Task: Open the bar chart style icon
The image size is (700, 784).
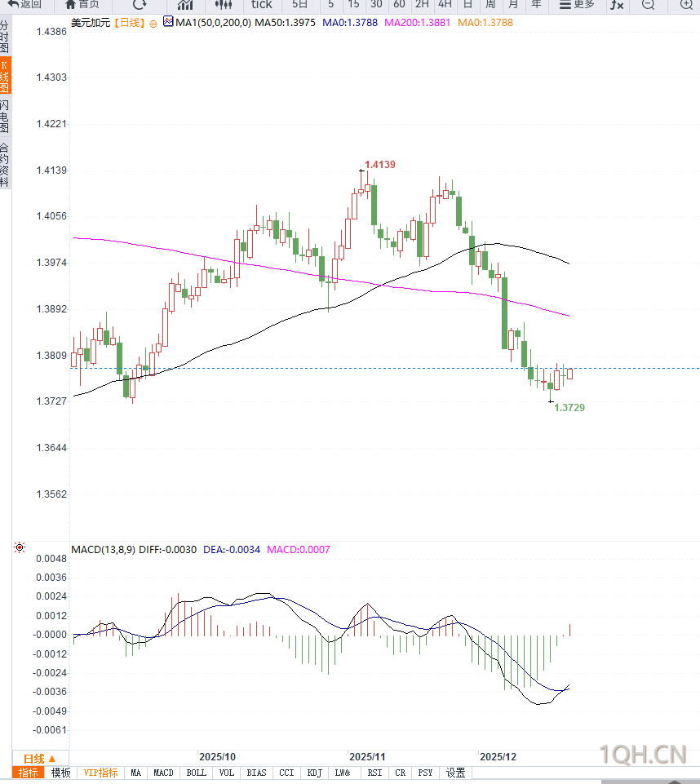Action: pyautogui.click(x=185, y=4)
